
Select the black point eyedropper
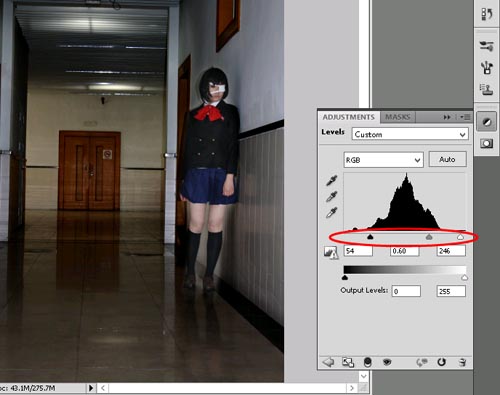332,180
